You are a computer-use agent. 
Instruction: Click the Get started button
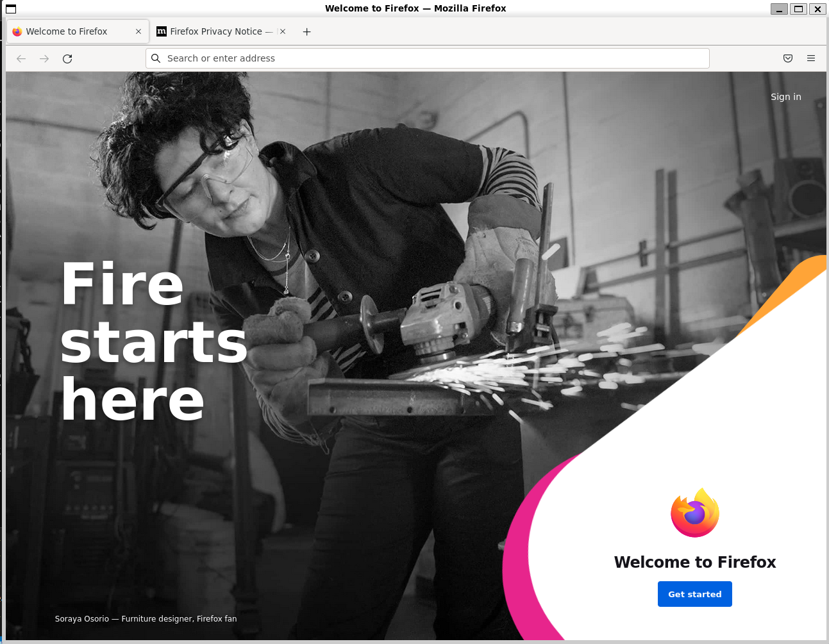[x=695, y=594]
